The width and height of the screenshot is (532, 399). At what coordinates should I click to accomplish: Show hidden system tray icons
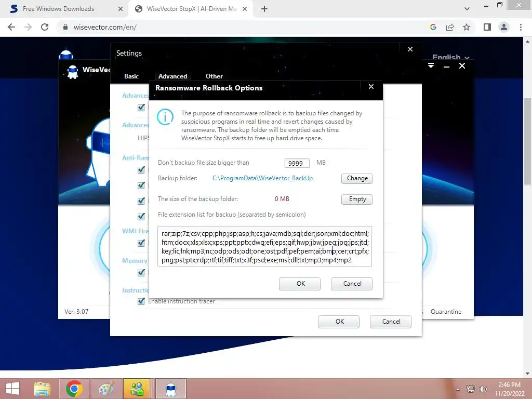click(x=458, y=389)
